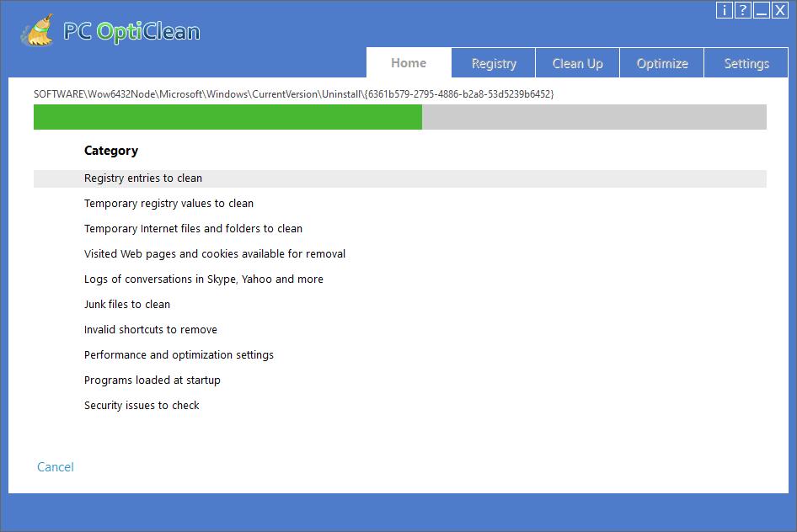Go to the Clean Up tab

[x=577, y=64]
